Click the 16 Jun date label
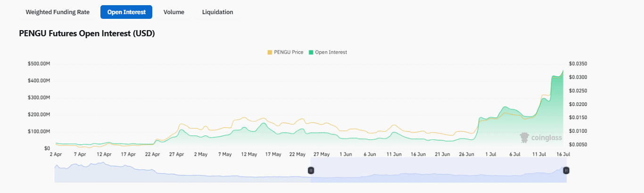The width and height of the screenshot is (644, 193). pyautogui.click(x=418, y=154)
